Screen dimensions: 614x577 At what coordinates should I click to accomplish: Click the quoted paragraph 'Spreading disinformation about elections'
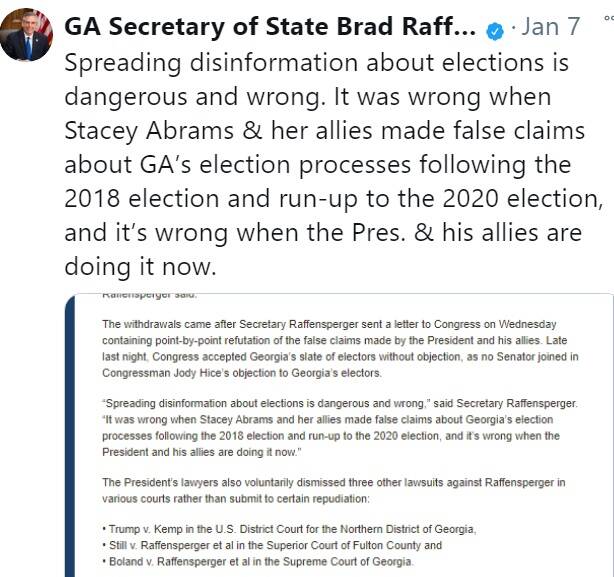340,427
